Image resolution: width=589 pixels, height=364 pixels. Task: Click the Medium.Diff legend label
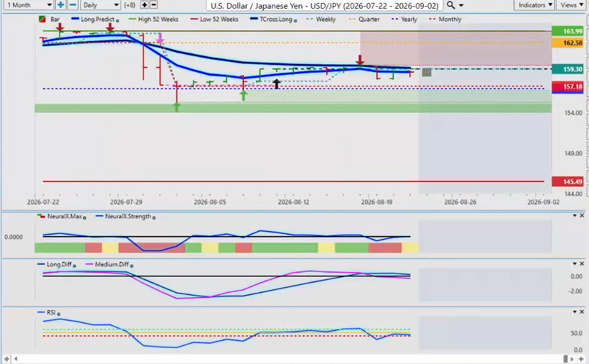click(x=112, y=265)
